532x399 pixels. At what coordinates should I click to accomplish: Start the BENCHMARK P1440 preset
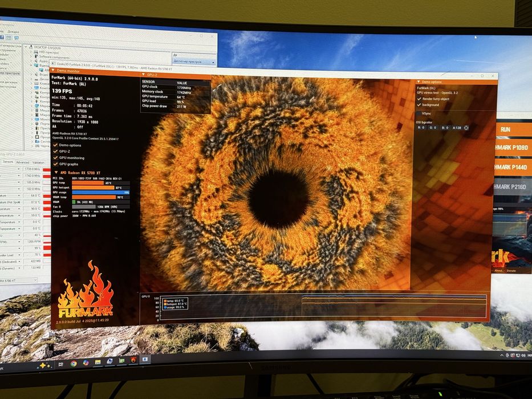(x=514, y=167)
